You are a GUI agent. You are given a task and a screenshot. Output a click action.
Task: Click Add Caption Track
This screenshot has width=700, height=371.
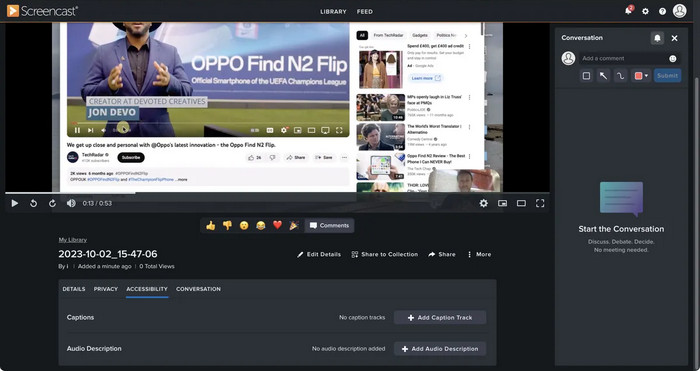pos(440,318)
